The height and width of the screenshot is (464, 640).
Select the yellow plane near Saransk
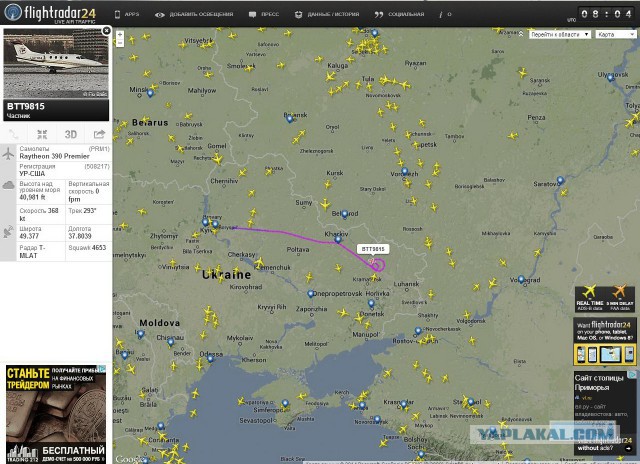pyautogui.click(x=523, y=73)
